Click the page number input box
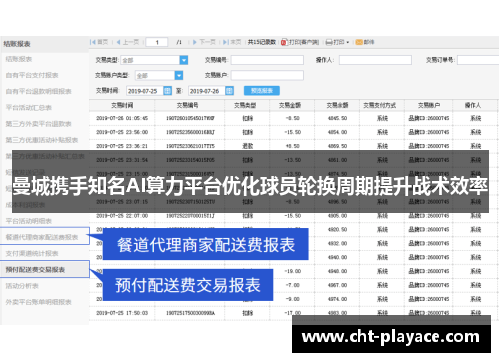This screenshot has width=500, height=362. coord(157,42)
